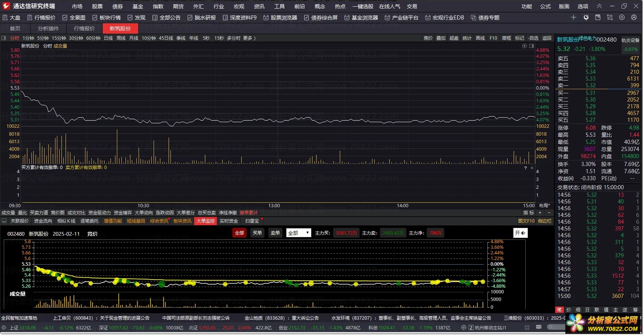
Task: Open 全部公告 announcements list
Action: [x=166, y=18]
